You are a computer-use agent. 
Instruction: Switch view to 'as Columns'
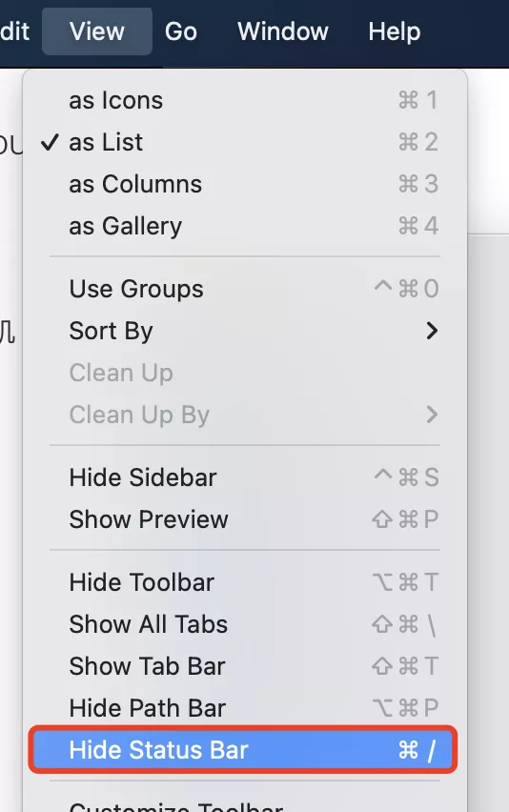245,184
